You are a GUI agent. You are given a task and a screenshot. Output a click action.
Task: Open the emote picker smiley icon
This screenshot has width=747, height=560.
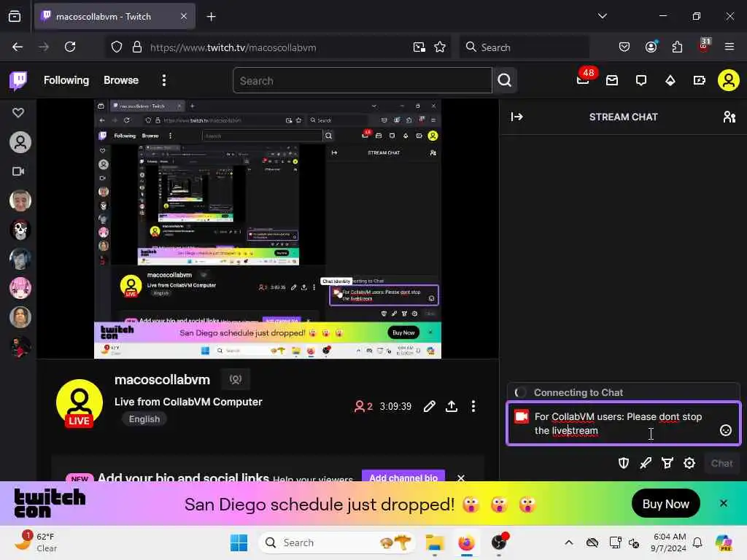tap(726, 430)
